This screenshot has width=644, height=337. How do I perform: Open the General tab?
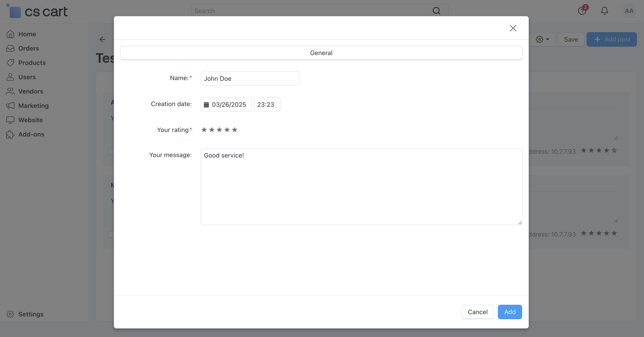click(x=321, y=53)
